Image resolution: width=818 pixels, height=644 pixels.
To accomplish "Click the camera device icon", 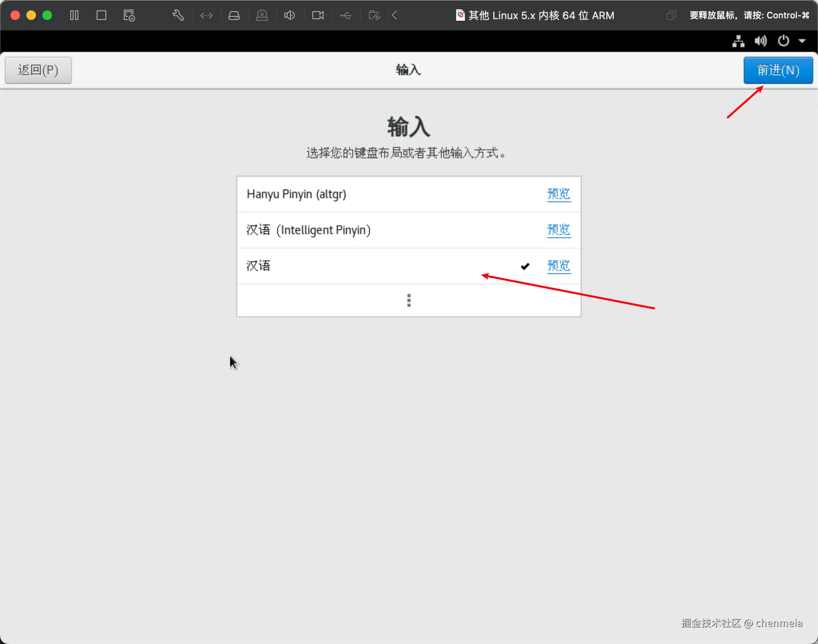I will coord(318,16).
